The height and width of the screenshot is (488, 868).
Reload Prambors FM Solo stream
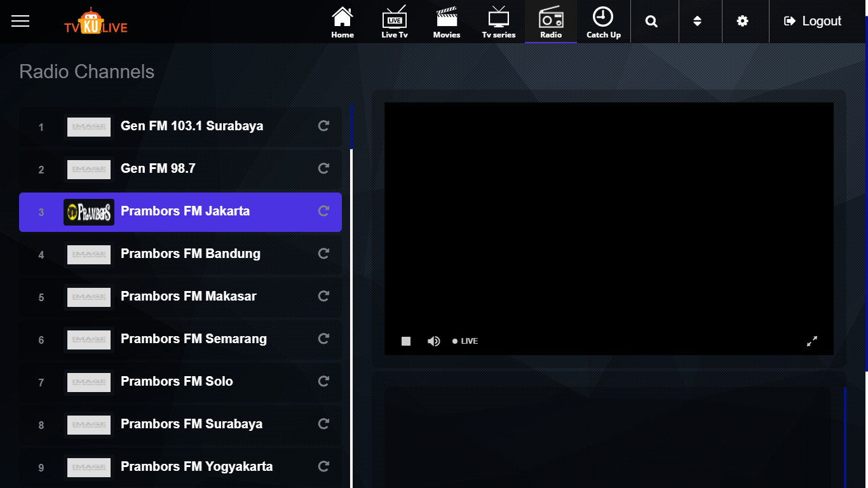[323, 381]
